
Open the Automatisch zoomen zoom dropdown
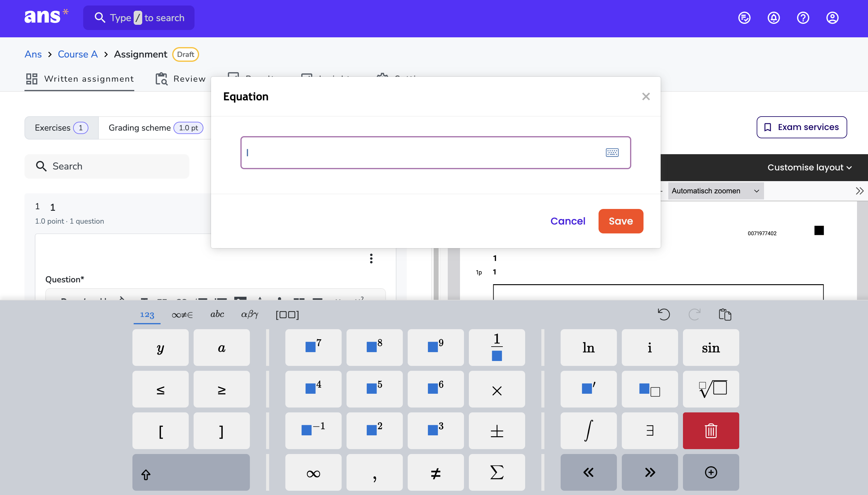click(x=716, y=191)
